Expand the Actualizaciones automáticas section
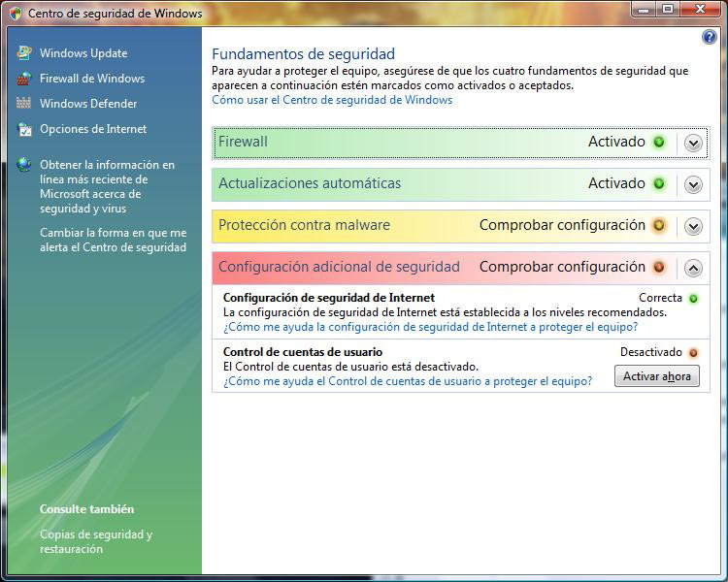This screenshot has width=728, height=582. [693, 184]
